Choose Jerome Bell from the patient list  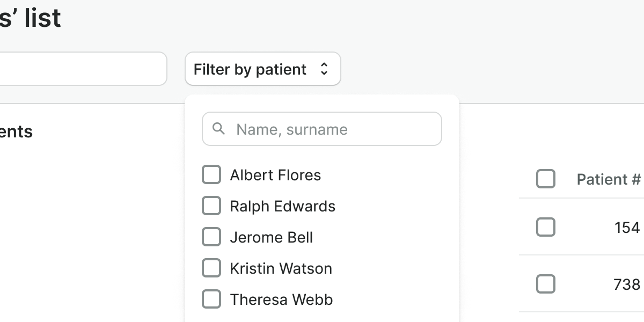[271, 237]
